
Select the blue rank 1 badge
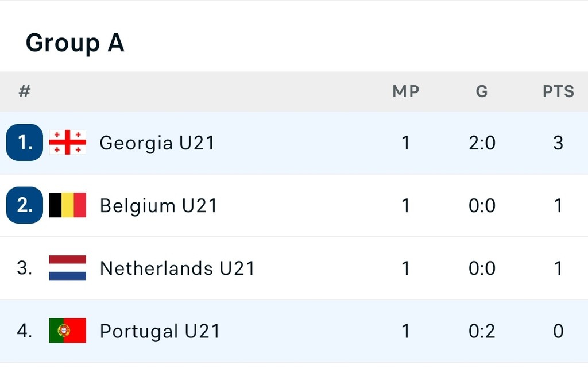pos(24,143)
